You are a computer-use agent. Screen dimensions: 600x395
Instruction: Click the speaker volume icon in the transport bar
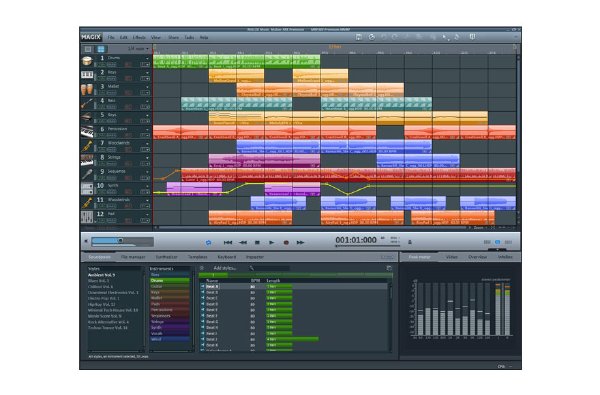coord(86,241)
